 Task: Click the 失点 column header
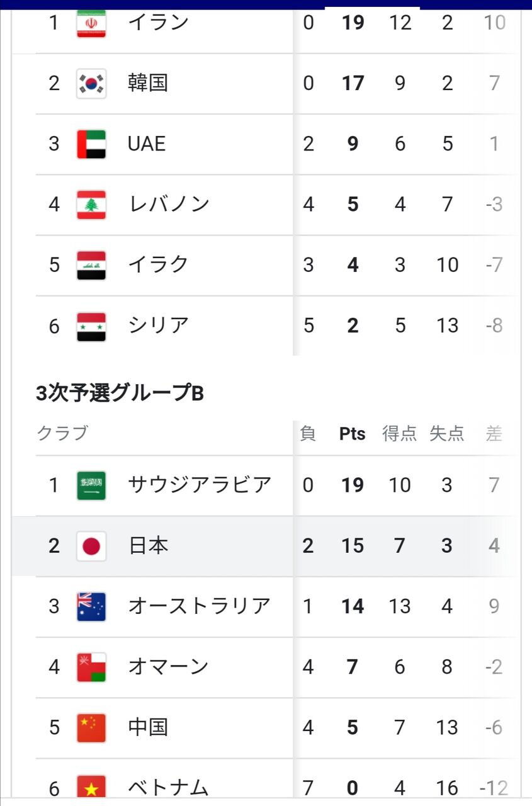coord(447,434)
